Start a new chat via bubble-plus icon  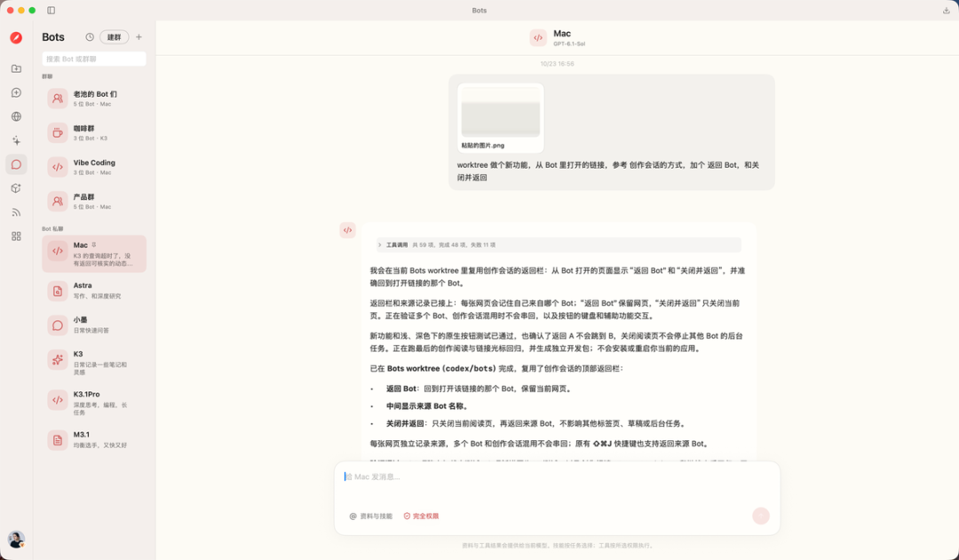[x=17, y=92]
